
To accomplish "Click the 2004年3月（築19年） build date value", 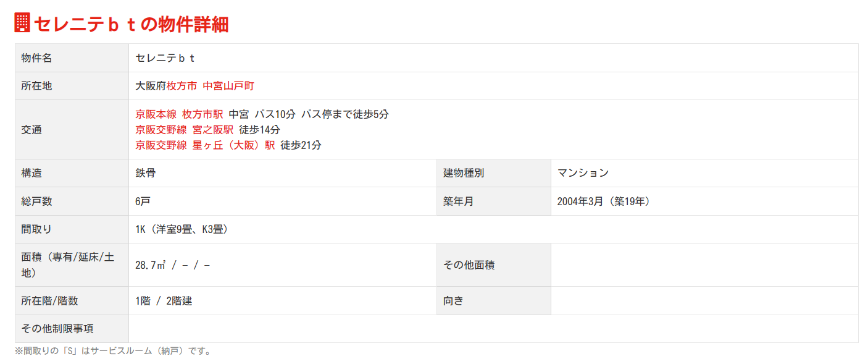I will pyautogui.click(x=603, y=201).
